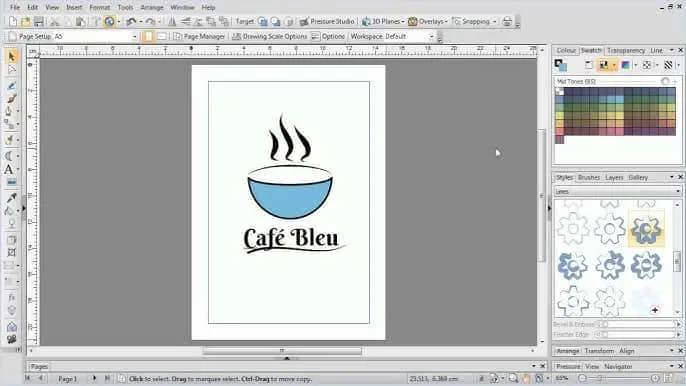This screenshot has width=686, height=386.
Task: Expand the Pages panel arrow
Action: 534,366
